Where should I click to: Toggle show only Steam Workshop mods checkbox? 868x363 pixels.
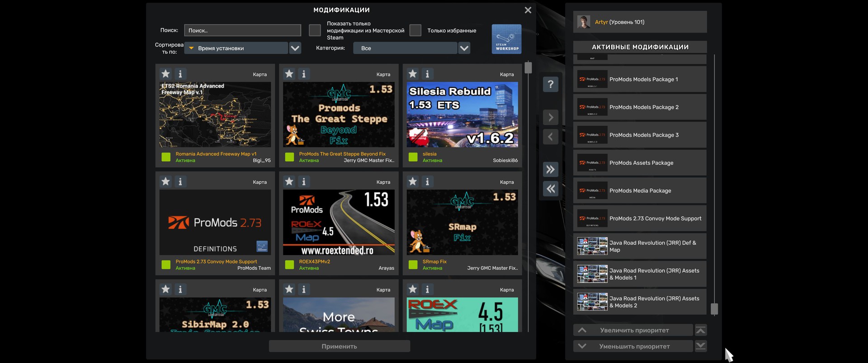pyautogui.click(x=315, y=30)
